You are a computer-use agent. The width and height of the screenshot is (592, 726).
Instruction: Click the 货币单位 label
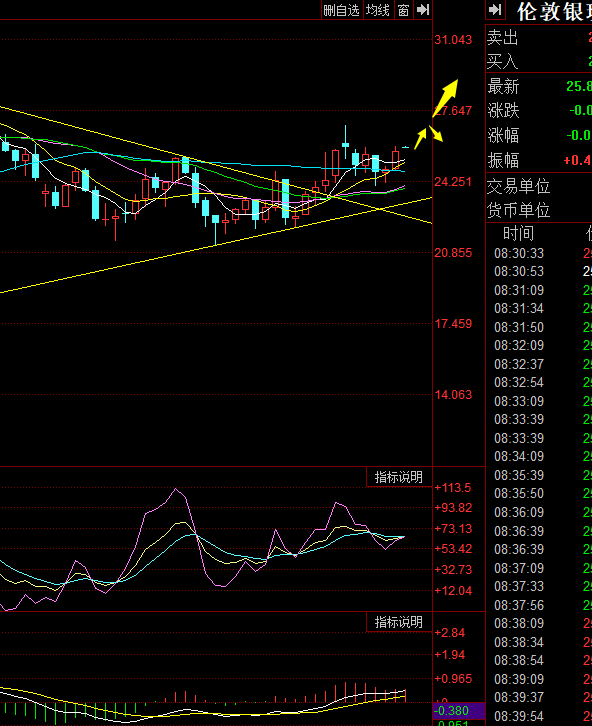click(518, 211)
